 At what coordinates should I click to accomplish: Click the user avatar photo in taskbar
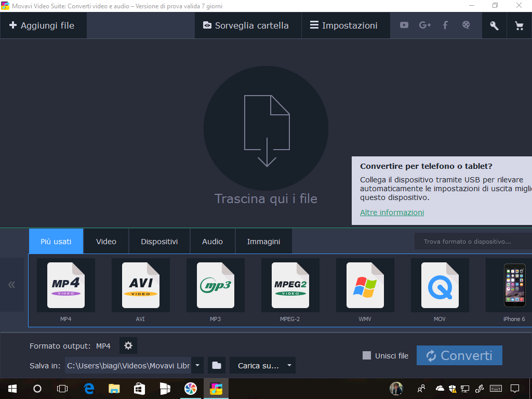396,389
